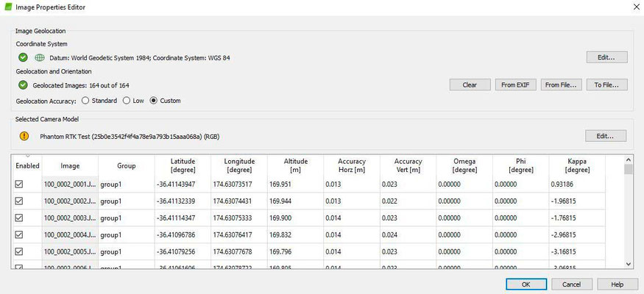Click latitude cell -36.41096786

click(183, 235)
